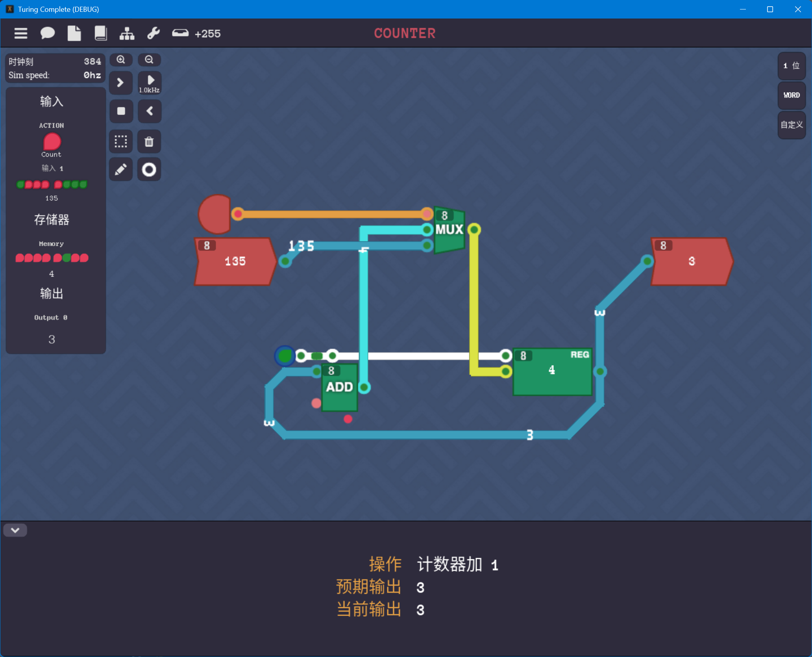Open the speech bubble dialogue icon

(x=47, y=33)
